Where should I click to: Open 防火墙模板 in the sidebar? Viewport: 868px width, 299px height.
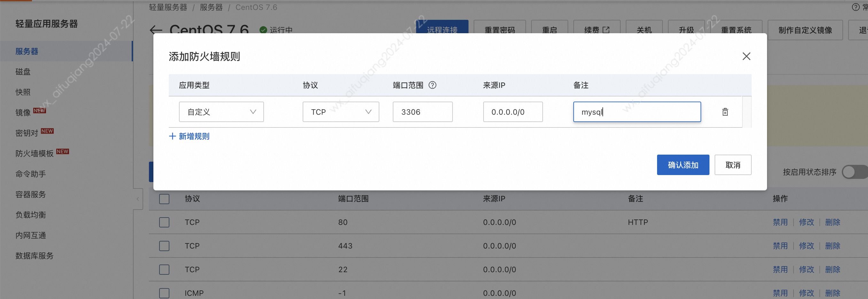[35, 154]
